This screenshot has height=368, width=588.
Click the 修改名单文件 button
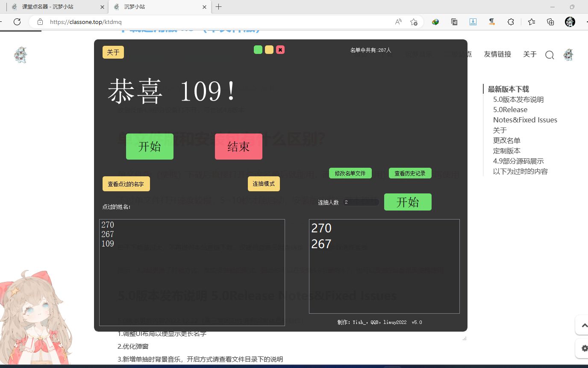(x=350, y=173)
